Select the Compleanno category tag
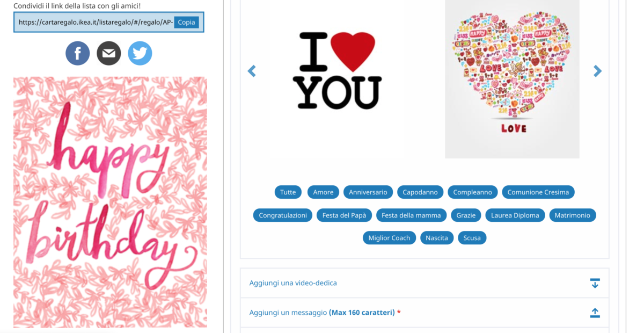Viewport: 644px width, 333px height. point(472,192)
